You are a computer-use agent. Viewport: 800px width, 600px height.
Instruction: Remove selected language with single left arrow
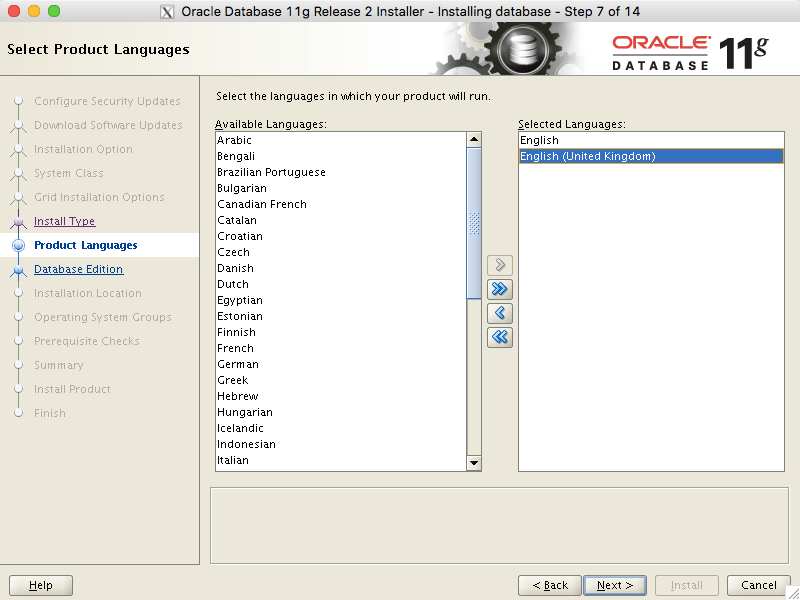[499, 313]
